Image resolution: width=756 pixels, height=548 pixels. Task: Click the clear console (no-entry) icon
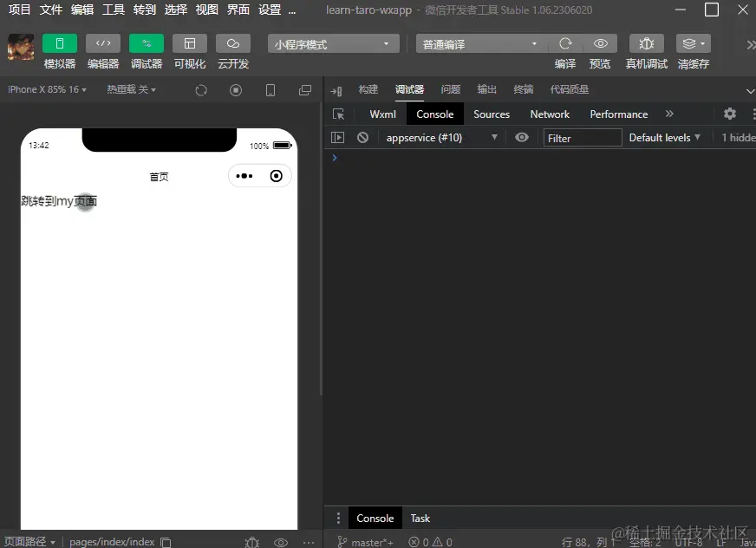pyautogui.click(x=362, y=137)
